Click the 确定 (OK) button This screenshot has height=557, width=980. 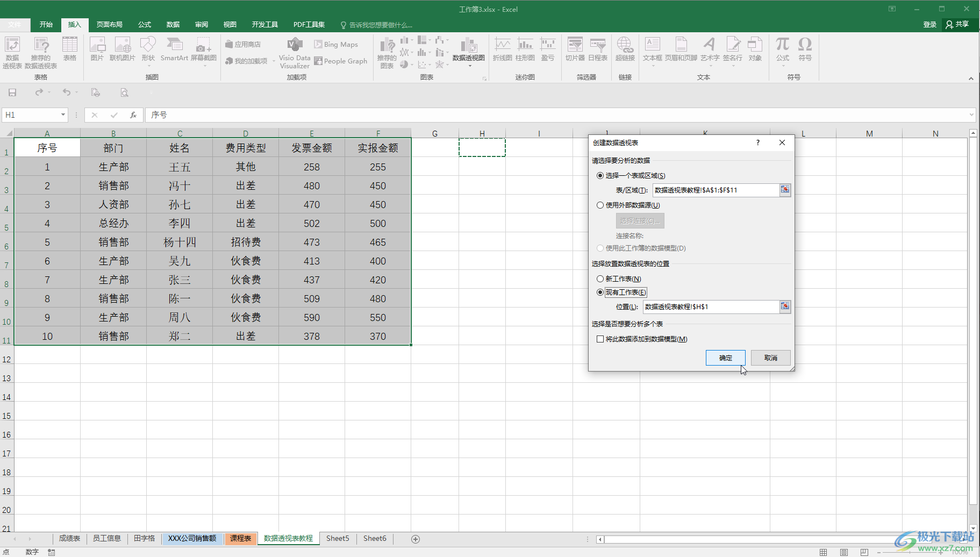point(726,358)
